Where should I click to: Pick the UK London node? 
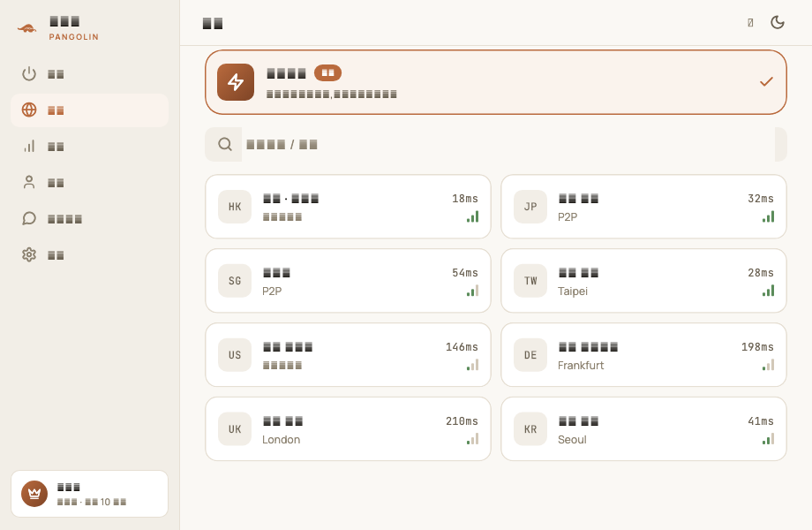348,429
